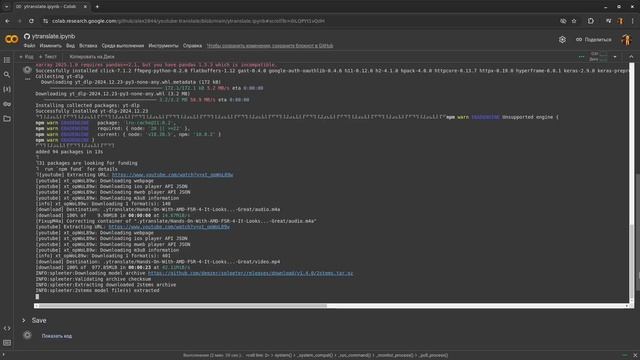This screenshot has height=360, width=640.
Task: Open a new browser tab
Action: [x=97, y=7]
